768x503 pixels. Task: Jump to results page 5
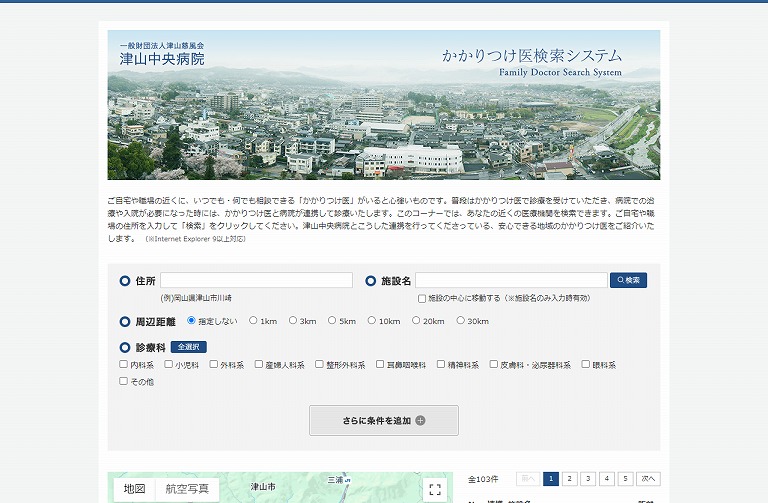[x=626, y=479]
